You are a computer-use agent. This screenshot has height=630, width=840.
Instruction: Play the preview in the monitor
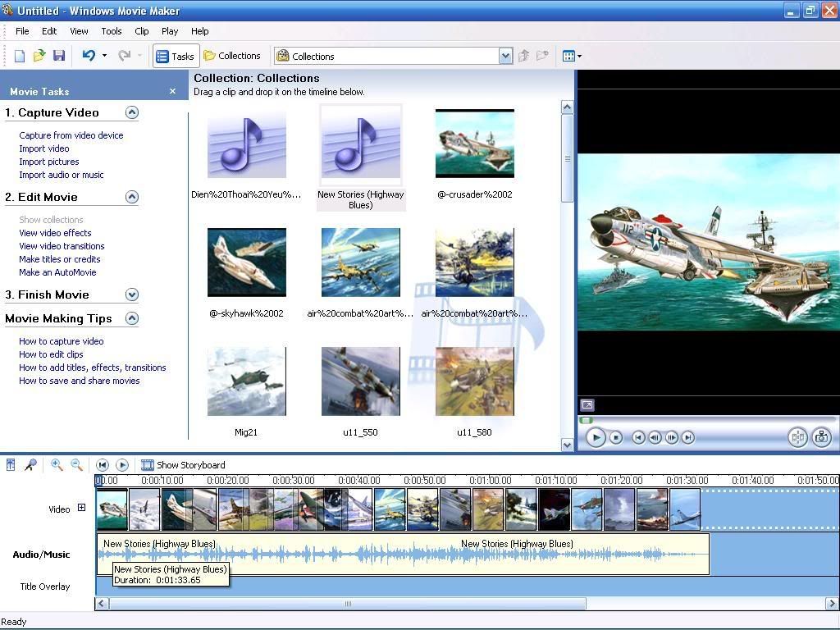[x=596, y=438]
